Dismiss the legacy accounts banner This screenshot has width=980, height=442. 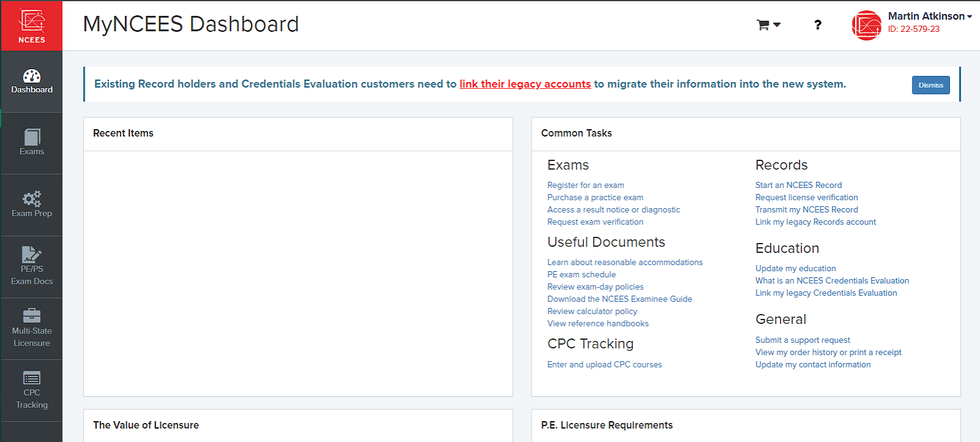[x=931, y=85]
